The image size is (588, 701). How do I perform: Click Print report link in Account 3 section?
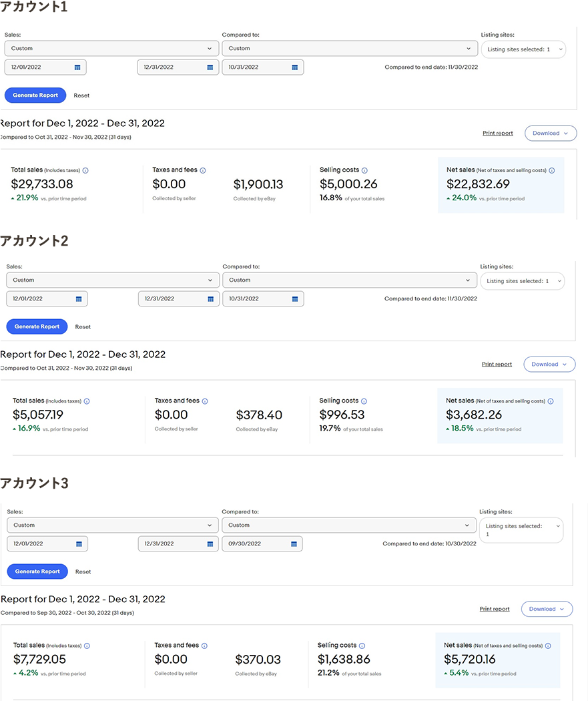[x=495, y=609]
